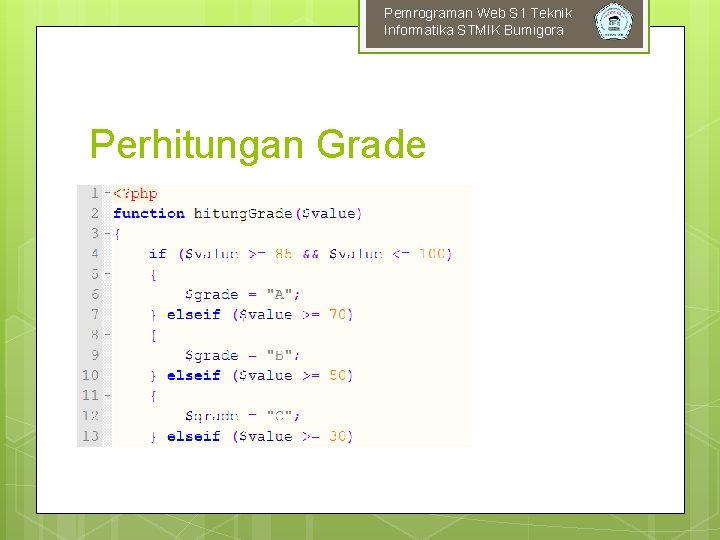Click the 'Perhitungan Grade' slide title
This screenshot has height=540, width=720.
tap(258, 145)
